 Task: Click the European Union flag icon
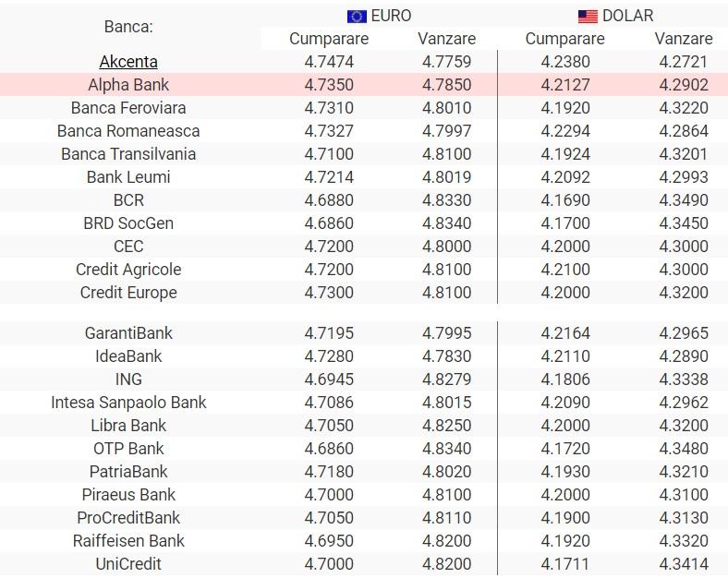coord(357,17)
